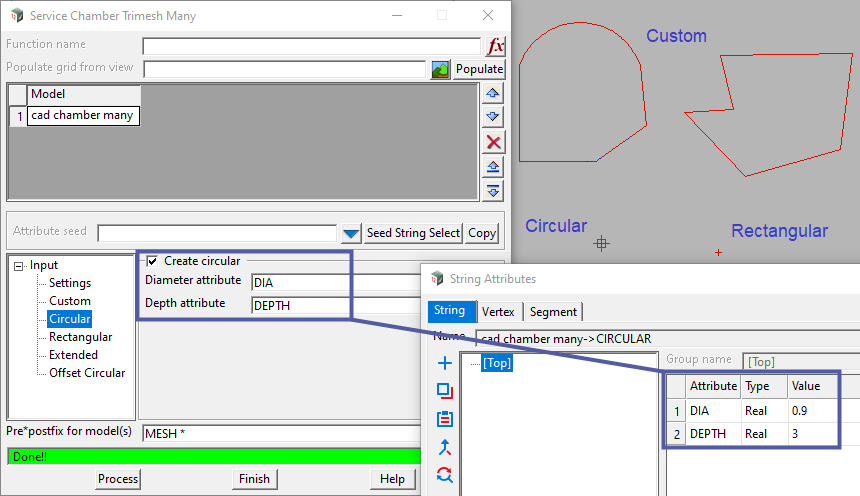This screenshot has width=860, height=496.
Task: Switch to the Vertex tab
Action: [498, 312]
